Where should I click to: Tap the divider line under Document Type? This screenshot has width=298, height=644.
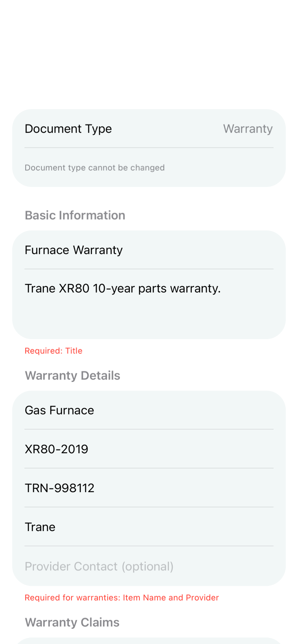tap(149, 148)
